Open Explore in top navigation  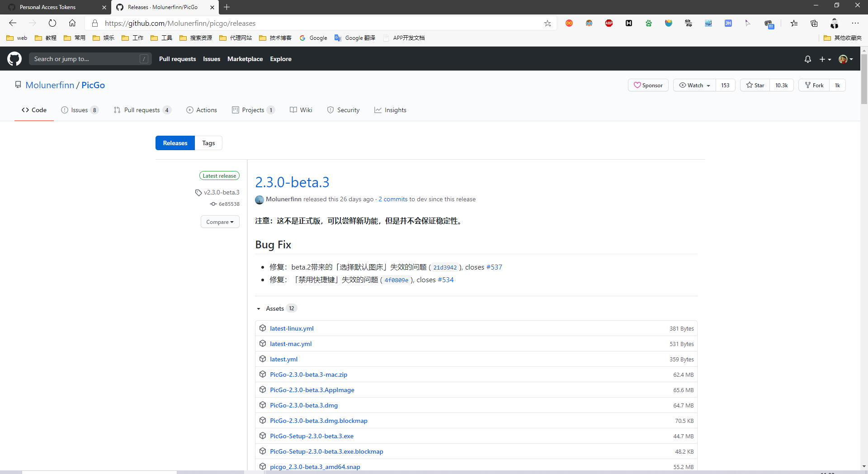(281, 59)
